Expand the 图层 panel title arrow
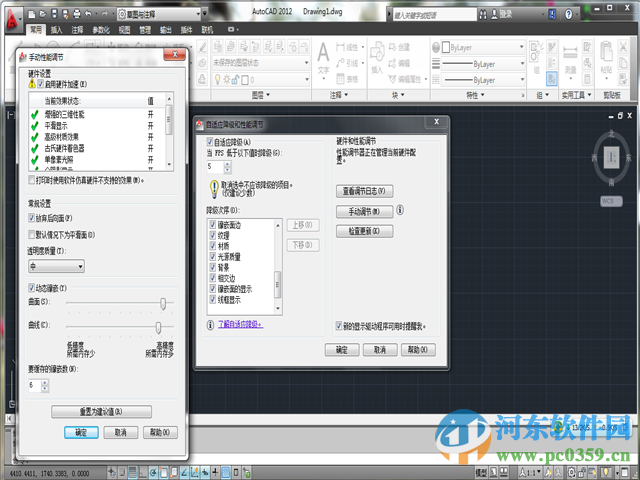This screenshot has width=640, height=480. click(x=268, y=95)
